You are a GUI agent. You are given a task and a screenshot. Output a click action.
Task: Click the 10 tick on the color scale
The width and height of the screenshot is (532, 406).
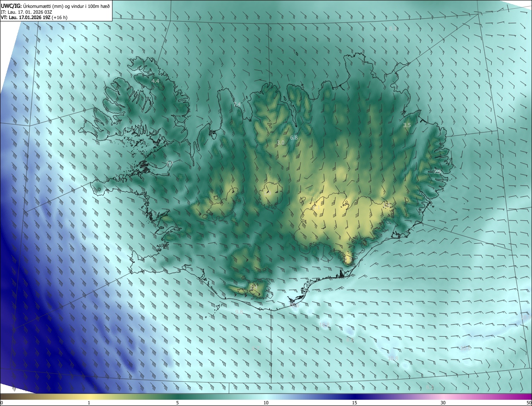[266, 403]
